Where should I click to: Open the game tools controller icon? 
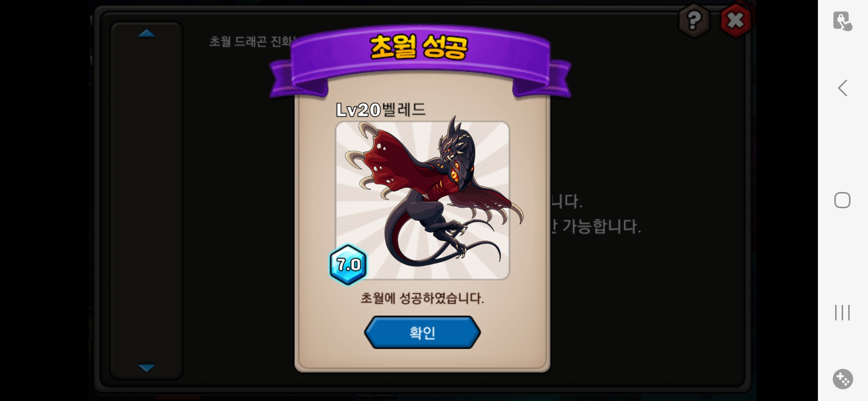pyautogui.click(x=843, y=379)
